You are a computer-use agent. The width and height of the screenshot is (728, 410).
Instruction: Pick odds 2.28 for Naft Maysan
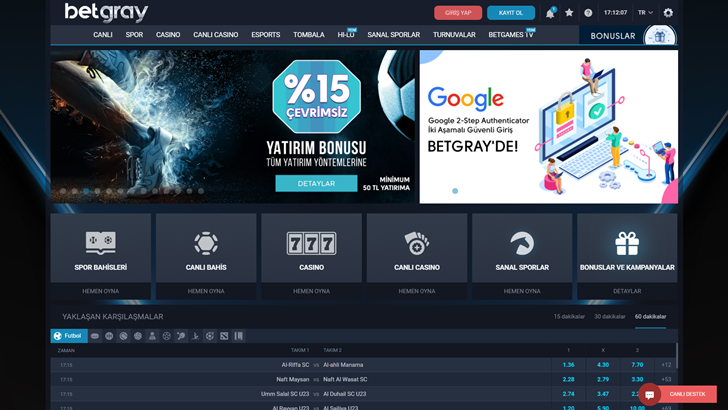(x=568, y=379)
